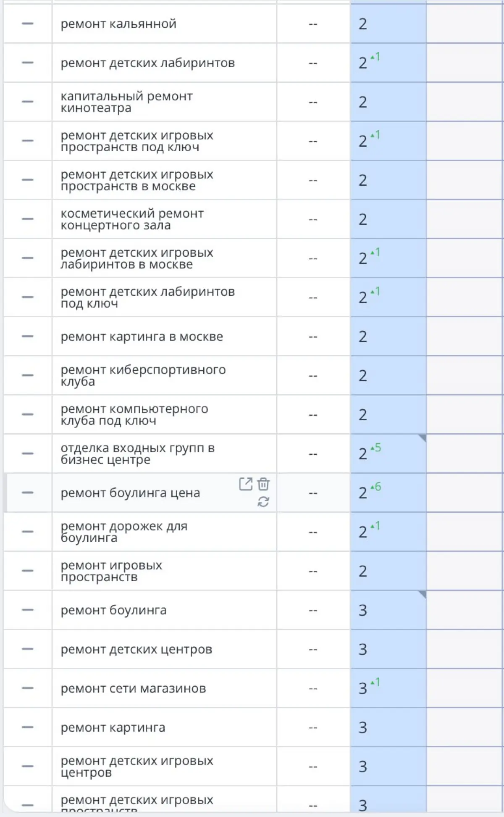The image size is (504, 817).
Task: Open corner note marker on отделка входных групп cell
Action: click(423, 438)
